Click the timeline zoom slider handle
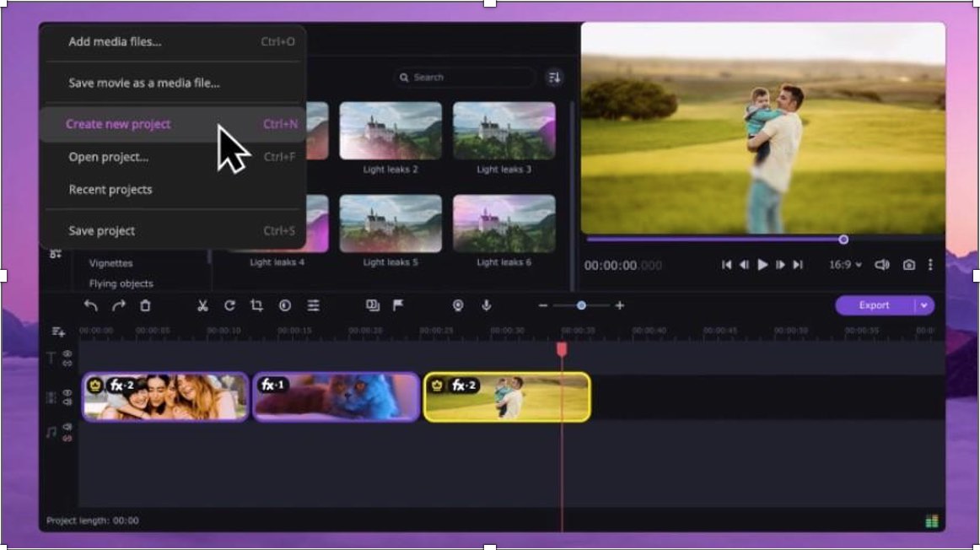Viewport: 980px width, 550px height. point(581,305)
